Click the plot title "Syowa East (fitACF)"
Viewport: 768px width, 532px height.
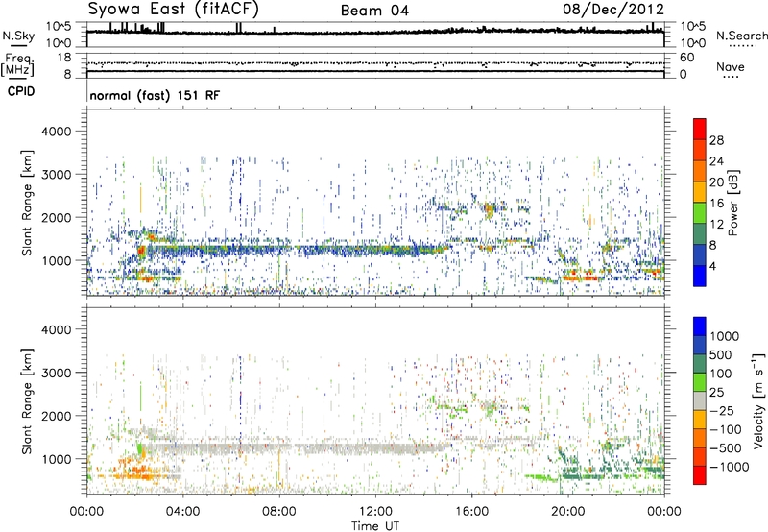(x=173, y=10)
